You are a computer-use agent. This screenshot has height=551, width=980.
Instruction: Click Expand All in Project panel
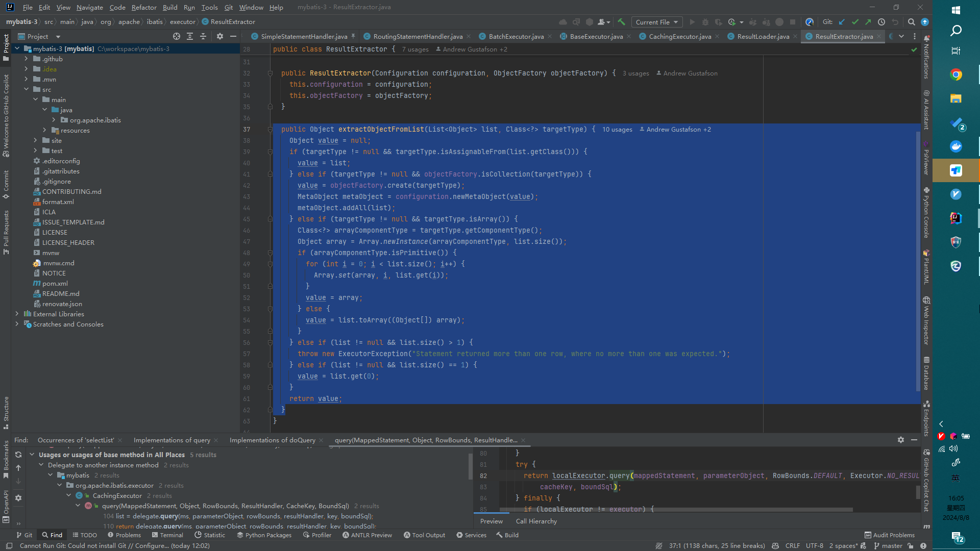[190, 36]
